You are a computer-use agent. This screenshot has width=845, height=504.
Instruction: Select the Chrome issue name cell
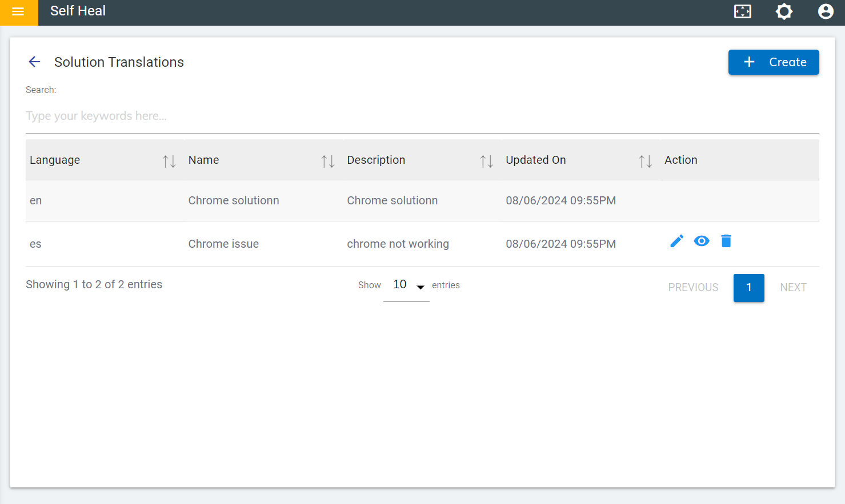tap(223, 244)
